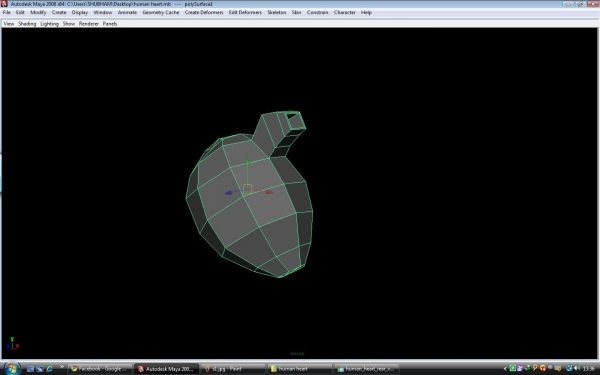The height and width of the screenshot is (375, 600).
Task: Open the Skeleton menu
Action: [x=277, y=12]
